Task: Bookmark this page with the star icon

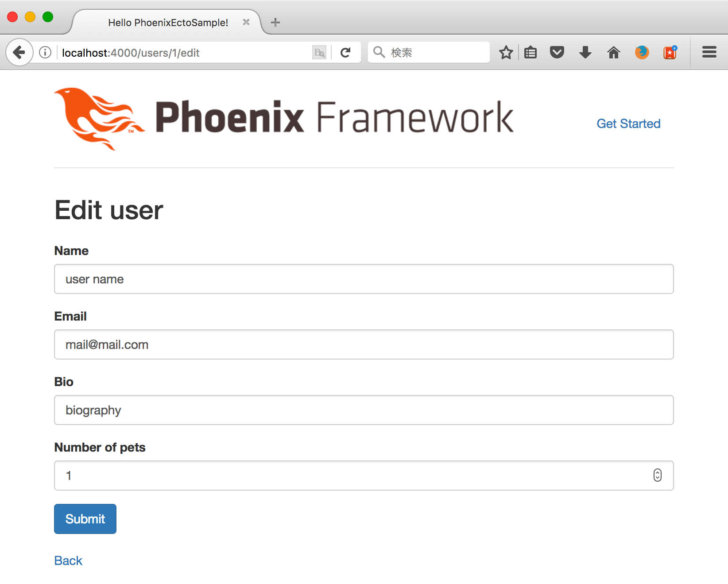Action: coord(506,53)
